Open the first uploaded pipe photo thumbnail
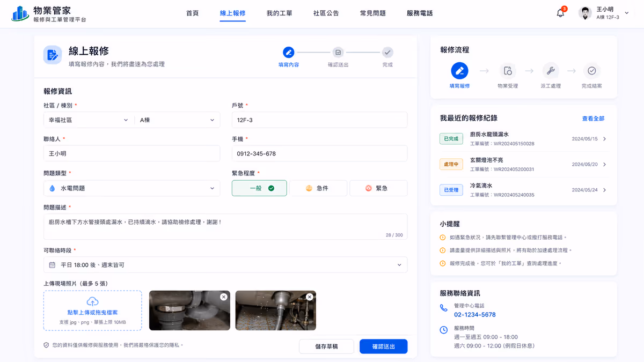Image resolution: width=644 pixels, height=362 pixels. click(189, 311)
